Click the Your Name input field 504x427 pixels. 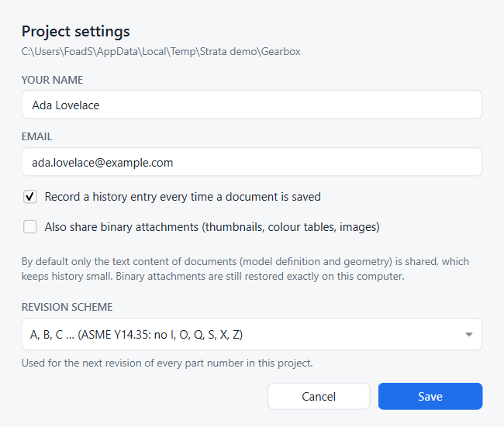[252, 105]
